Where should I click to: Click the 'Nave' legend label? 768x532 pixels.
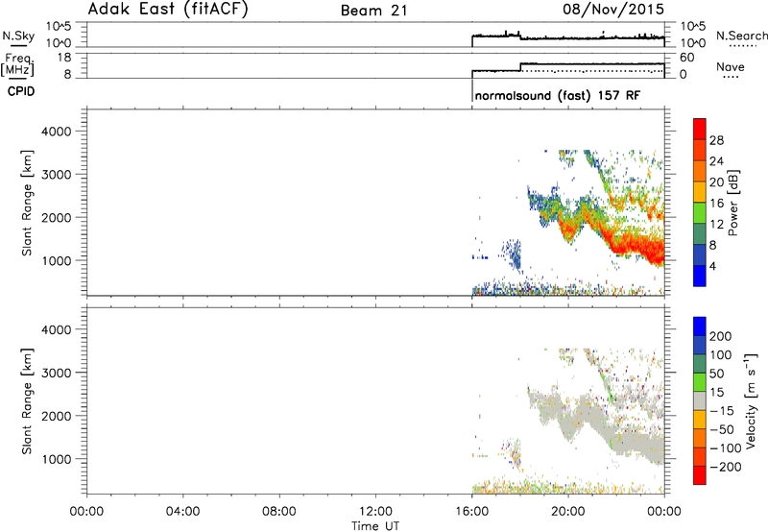[x=731, y=67]
